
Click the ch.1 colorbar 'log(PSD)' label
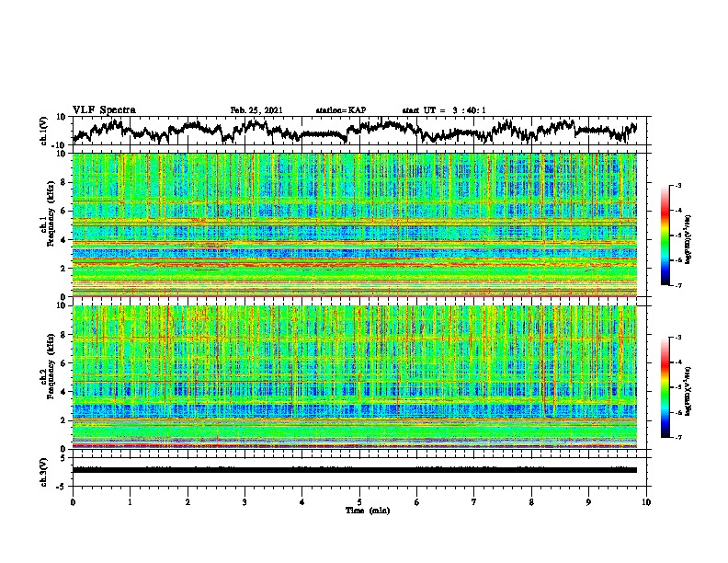(688, 240)
